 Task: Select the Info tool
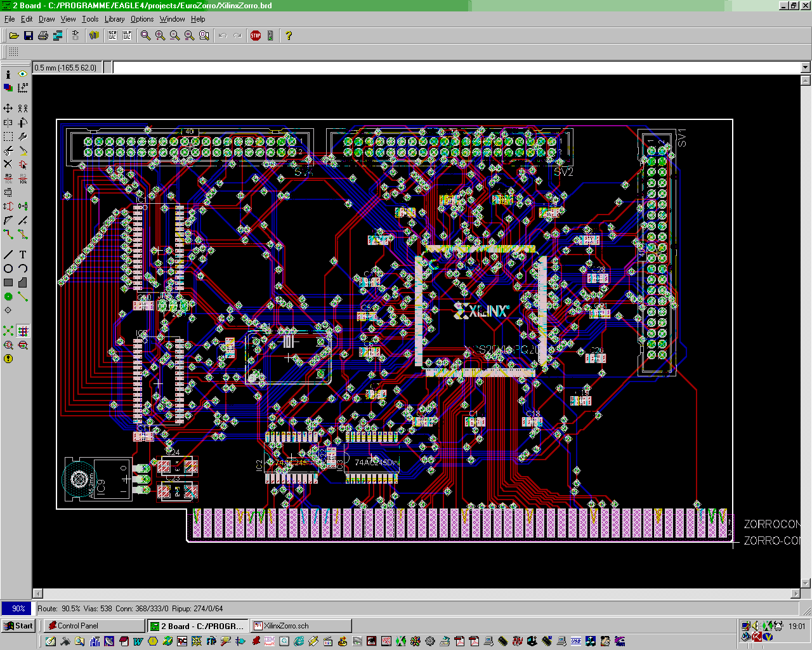pos(8,74)
